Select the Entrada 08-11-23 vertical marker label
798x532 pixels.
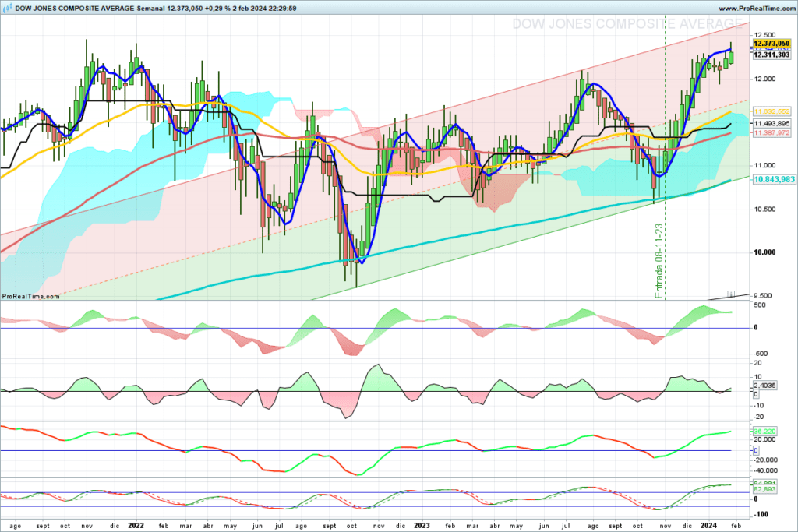pyautogui.click(x=659, y=261)
